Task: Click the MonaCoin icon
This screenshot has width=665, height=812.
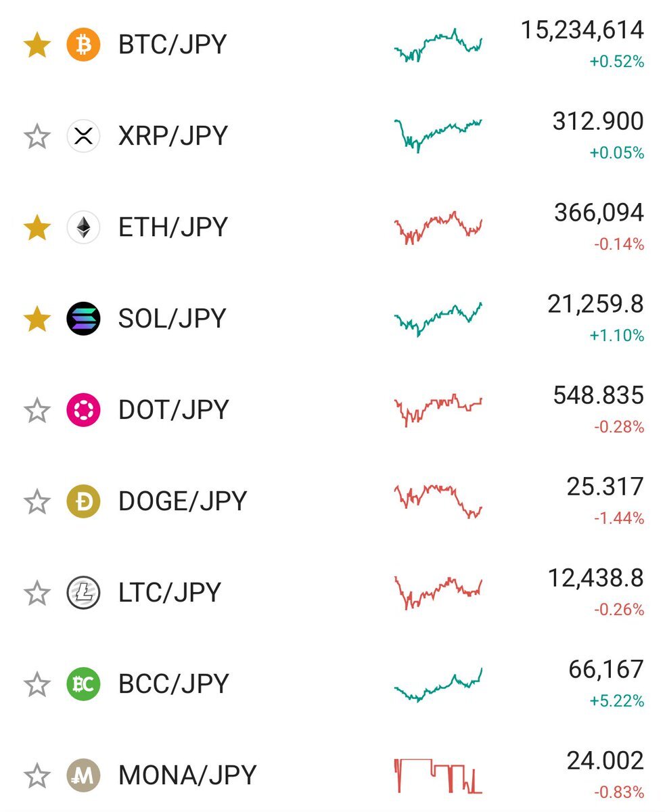Action: pos(83,775)
